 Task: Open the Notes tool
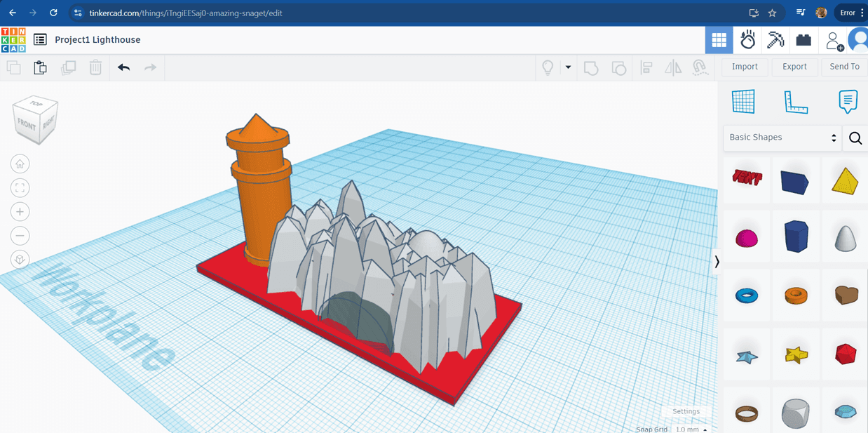[848, 102]
